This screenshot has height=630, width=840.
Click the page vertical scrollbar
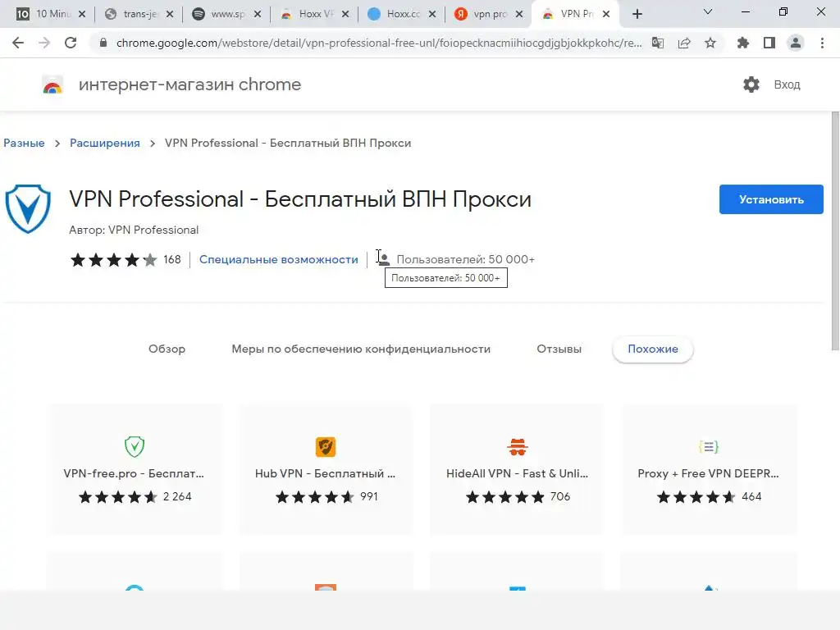click(835, 231)
